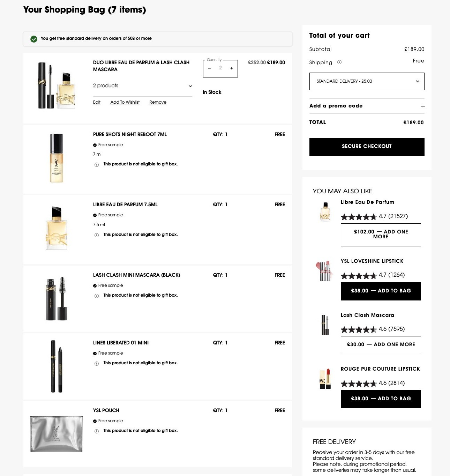Click Lines Liberated 01 Mini info icon
Viewport: 450px width, 476px height.
pos(97,363)
